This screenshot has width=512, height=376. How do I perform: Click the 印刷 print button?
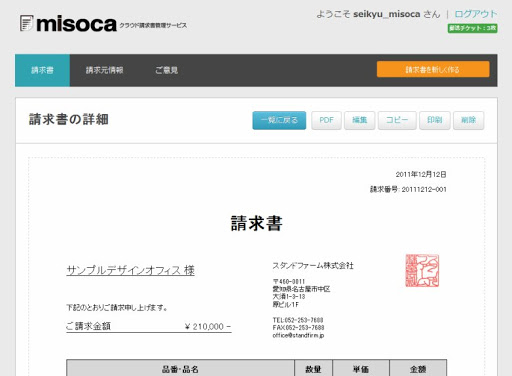[435, 120]
